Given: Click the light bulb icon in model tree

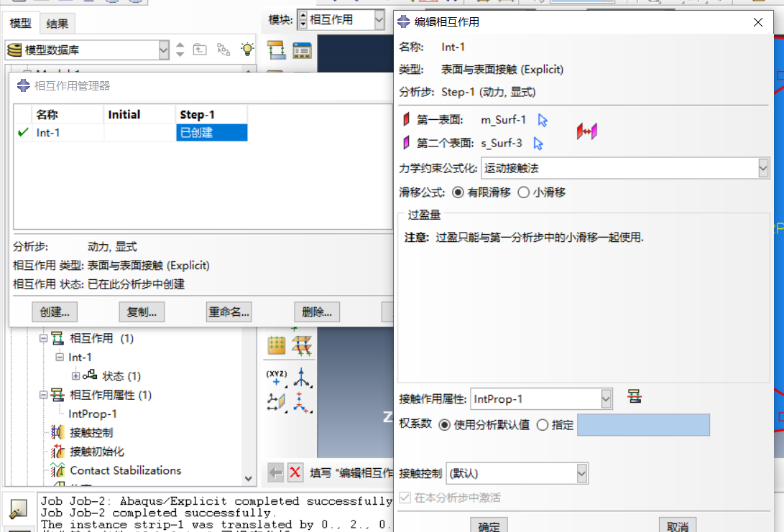Looking at the screenshot, I should pos(247,50).
